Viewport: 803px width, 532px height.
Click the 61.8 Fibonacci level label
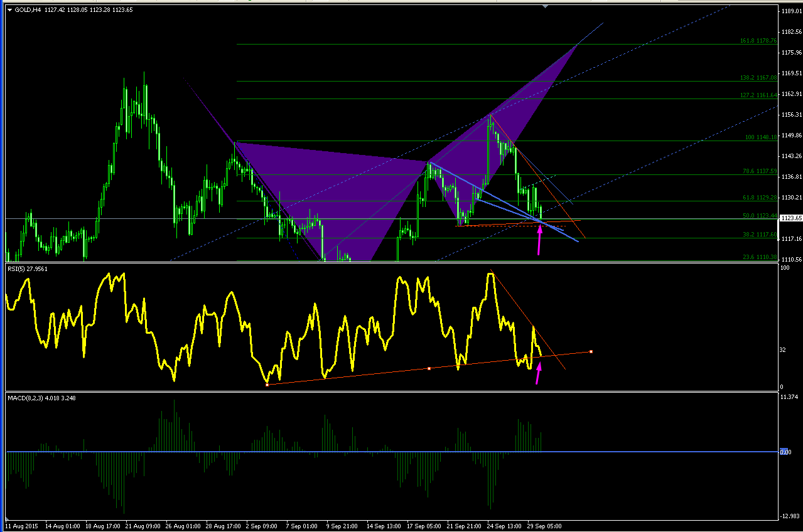[760, 197]
